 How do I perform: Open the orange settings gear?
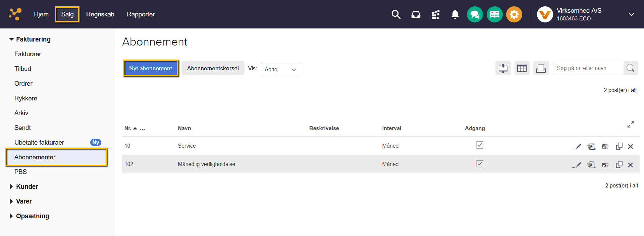514,14
